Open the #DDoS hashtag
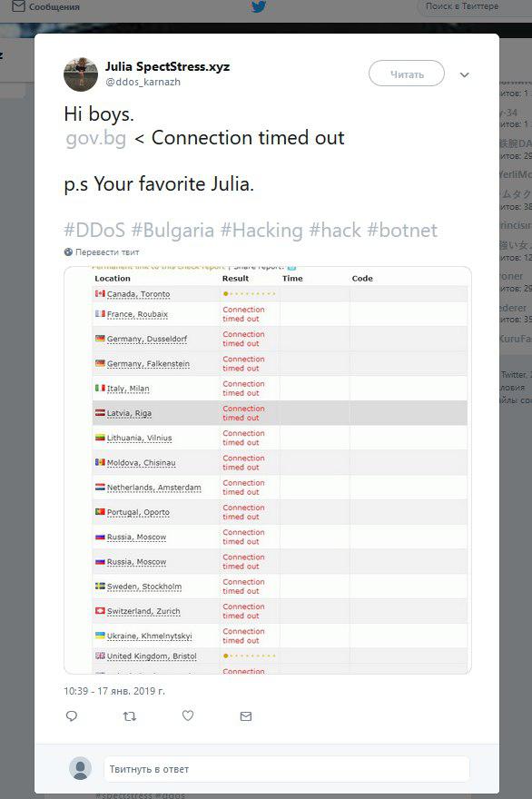This screenshot has width=532, height=799. 94,231
